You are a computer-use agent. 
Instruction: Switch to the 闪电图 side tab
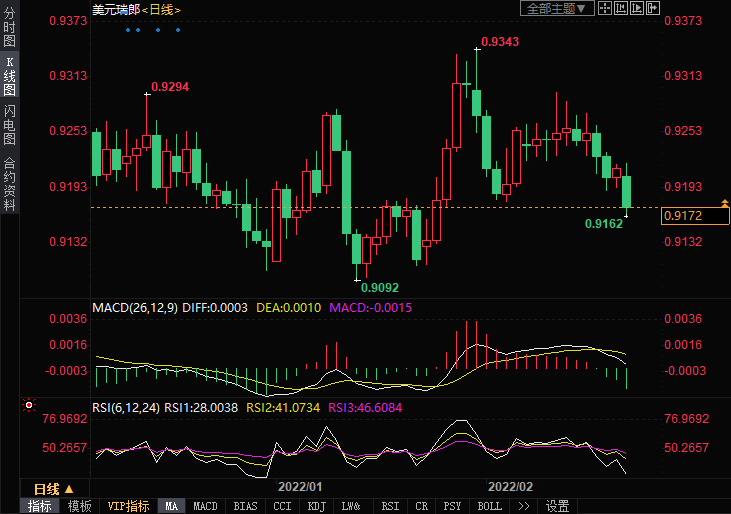[x=9, y=119]
